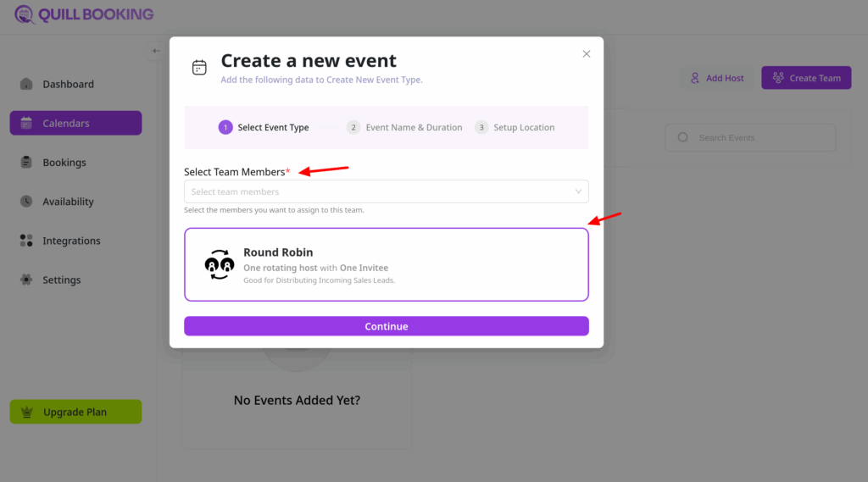868x482 pixels.
Task: Go to step 1 Select Event Type
Action: coord(264,128)
